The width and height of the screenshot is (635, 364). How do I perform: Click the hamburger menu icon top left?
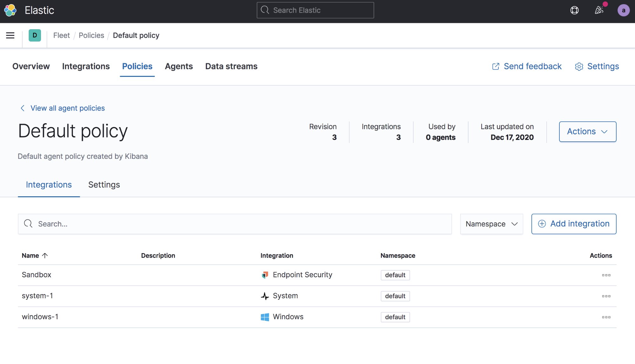tap(10, 35)
